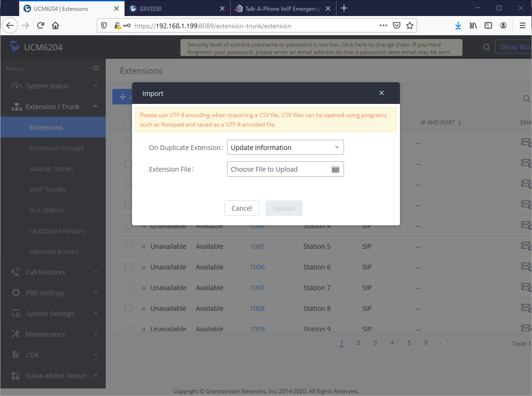Click the PBX Settings gear icon
This screenshot has height=396, width=532.
pos(16,293)
